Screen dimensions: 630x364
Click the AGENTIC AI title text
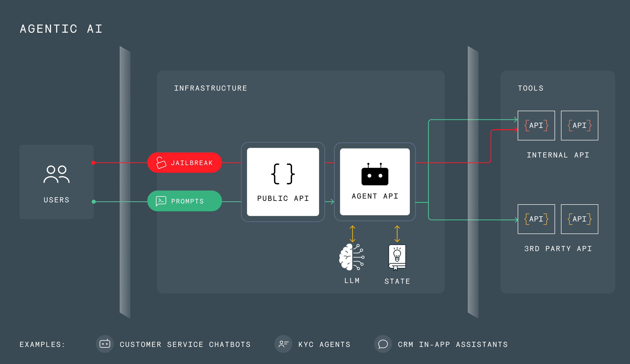pos(61,29)
